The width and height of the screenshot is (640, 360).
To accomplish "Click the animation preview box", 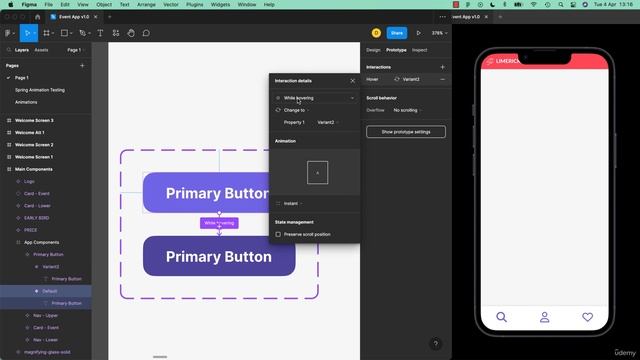I will click(x=318, y=173).
